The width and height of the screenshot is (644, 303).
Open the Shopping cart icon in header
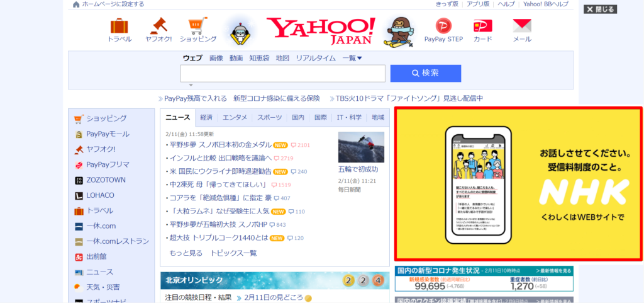click(x=198, y=26)
